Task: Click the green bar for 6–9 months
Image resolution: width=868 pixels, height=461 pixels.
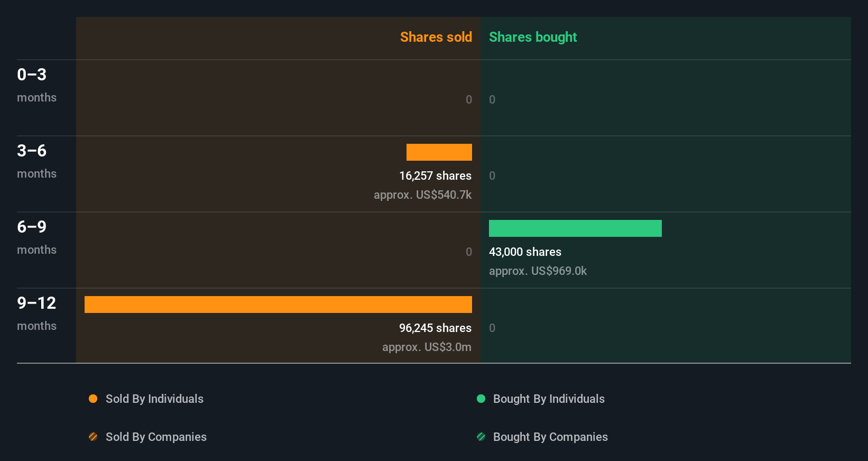Action: 575,228
